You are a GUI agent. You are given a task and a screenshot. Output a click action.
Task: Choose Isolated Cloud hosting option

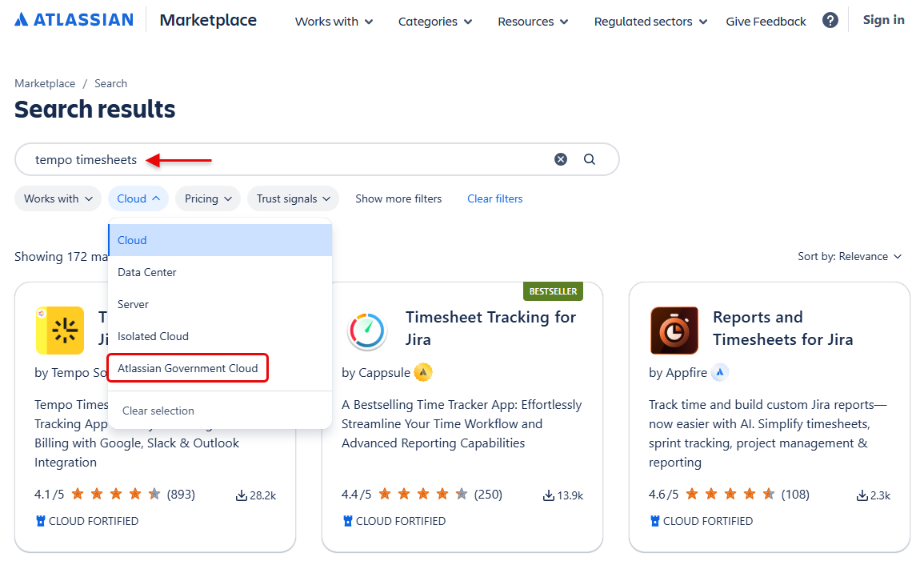pos(220,336)
